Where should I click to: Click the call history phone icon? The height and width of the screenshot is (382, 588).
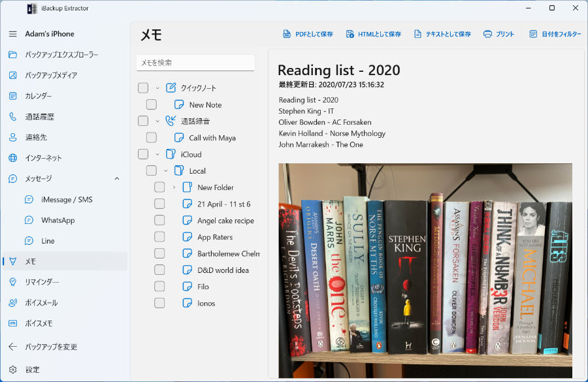(13, 117)
